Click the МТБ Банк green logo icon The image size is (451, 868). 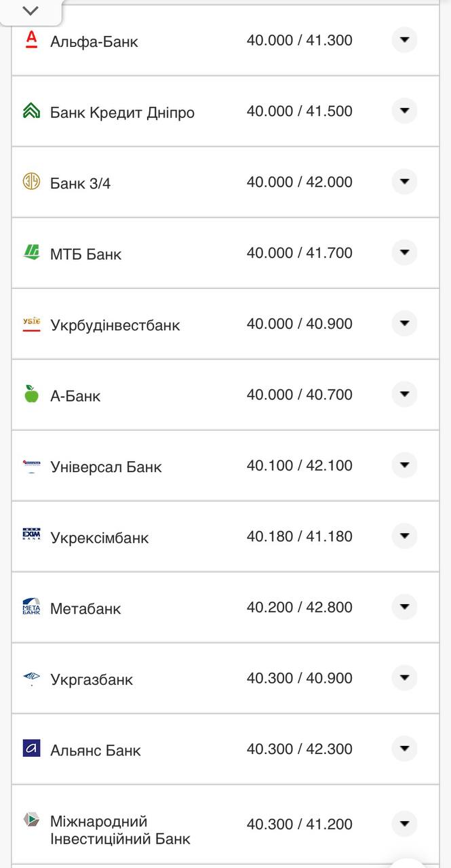(x=31, y=253)
